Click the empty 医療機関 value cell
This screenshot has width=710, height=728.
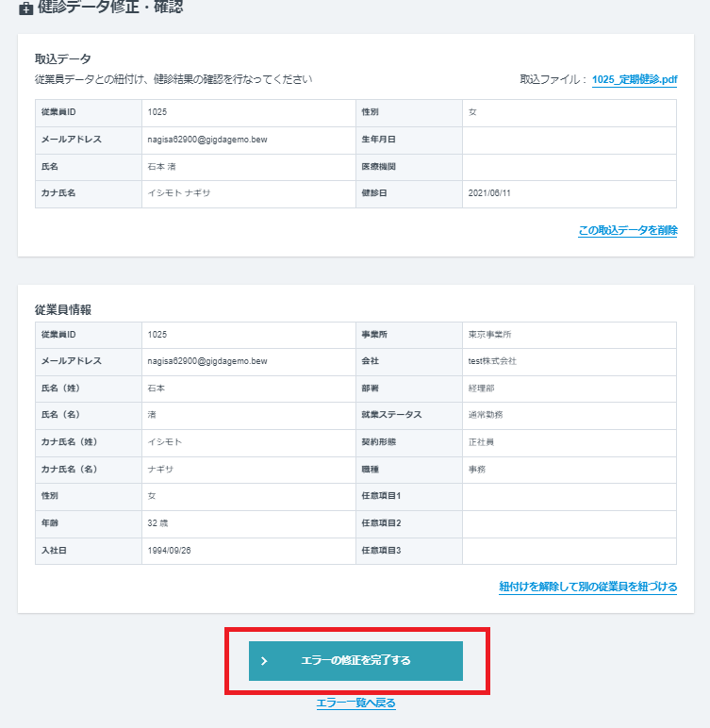point(570,167)
